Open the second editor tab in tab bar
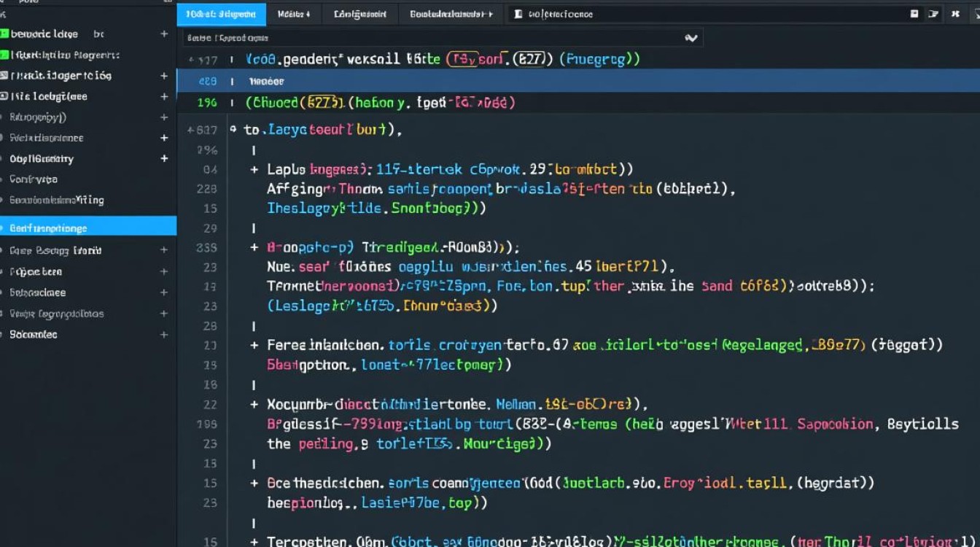Image resolution: width=980 pixels, height=547 pixels. (294, 14)
